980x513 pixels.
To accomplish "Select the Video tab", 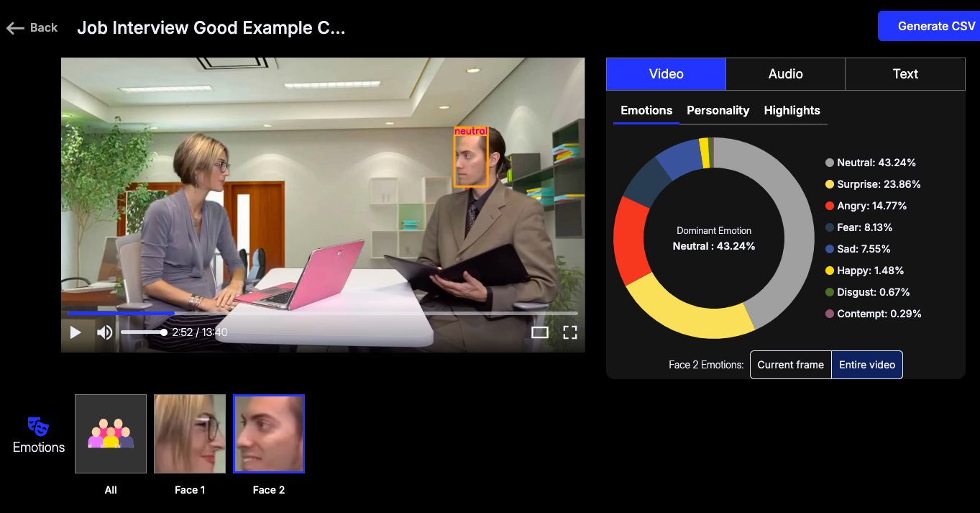I will coord(666,74).
